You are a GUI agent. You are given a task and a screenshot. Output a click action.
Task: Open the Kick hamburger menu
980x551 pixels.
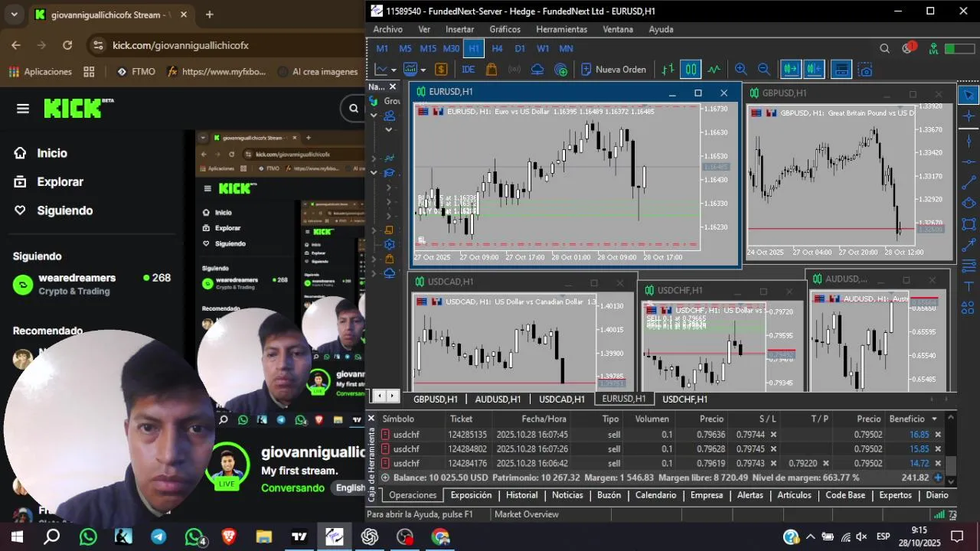click(23, 109)
